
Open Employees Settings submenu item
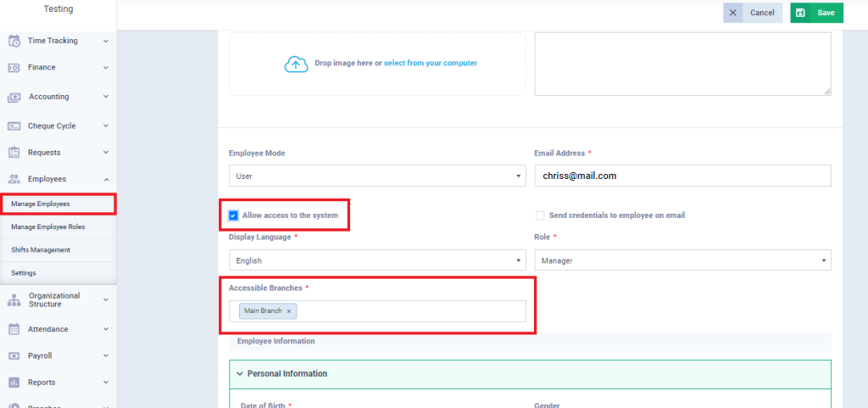pos(58,273)
